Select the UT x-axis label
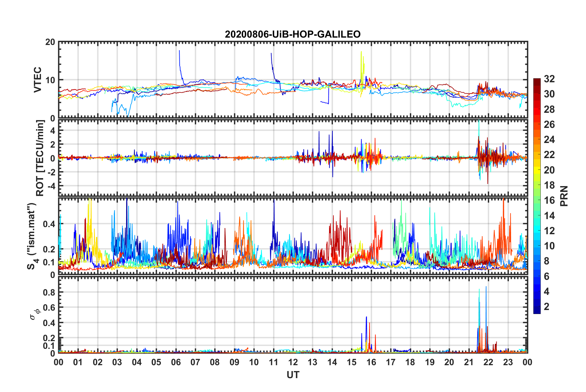This screenshot has width=586, height=392. [x=293, y=375]
